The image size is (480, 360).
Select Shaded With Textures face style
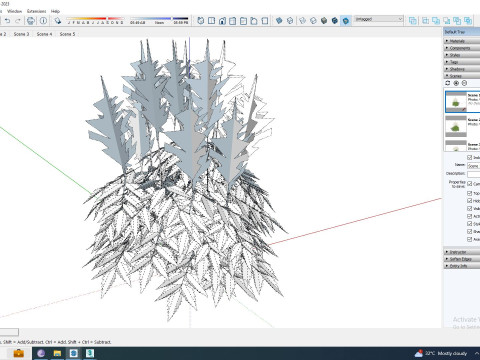click(x=335, y=21)
